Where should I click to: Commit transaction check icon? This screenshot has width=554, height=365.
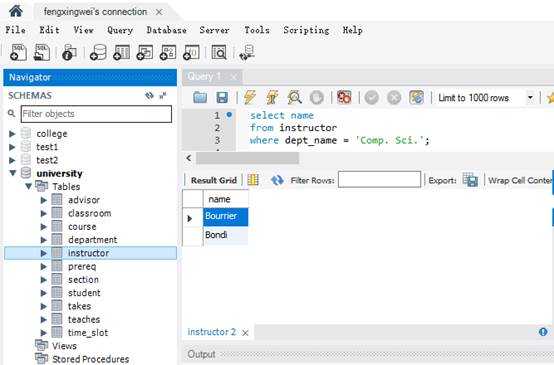(x=372, y=97)
